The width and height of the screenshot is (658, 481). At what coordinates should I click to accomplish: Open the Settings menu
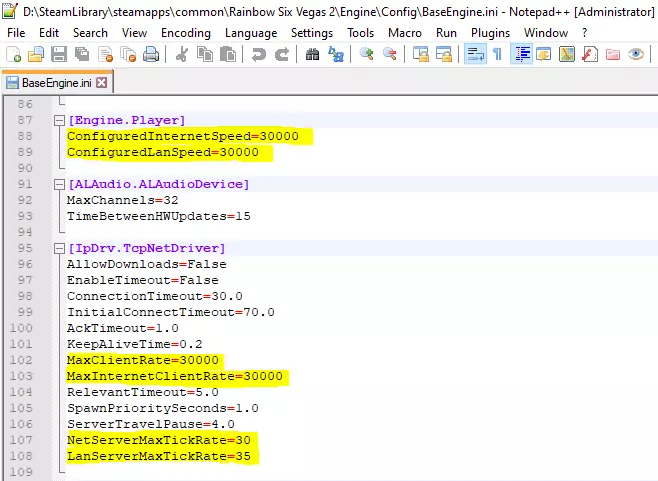point(312,33)
